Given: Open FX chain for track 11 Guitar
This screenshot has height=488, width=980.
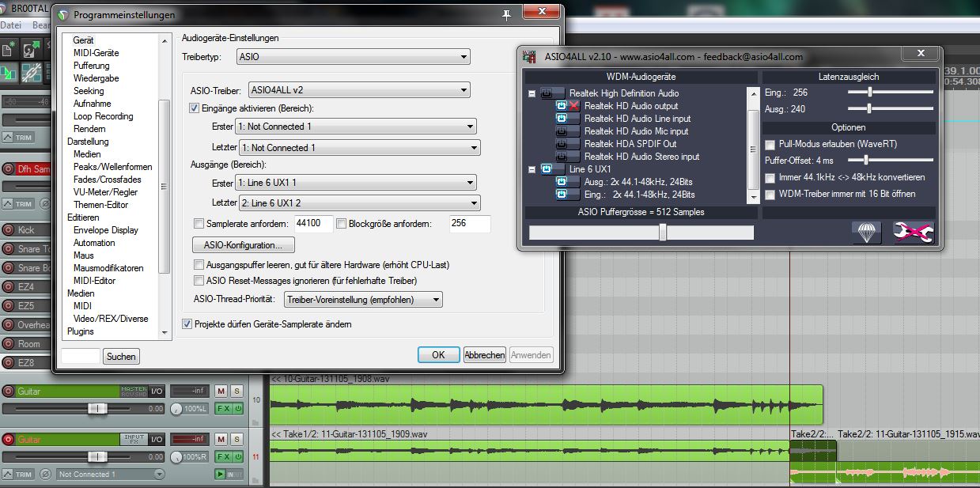Looking at the screenshot, I should click(x=222, y=456).
